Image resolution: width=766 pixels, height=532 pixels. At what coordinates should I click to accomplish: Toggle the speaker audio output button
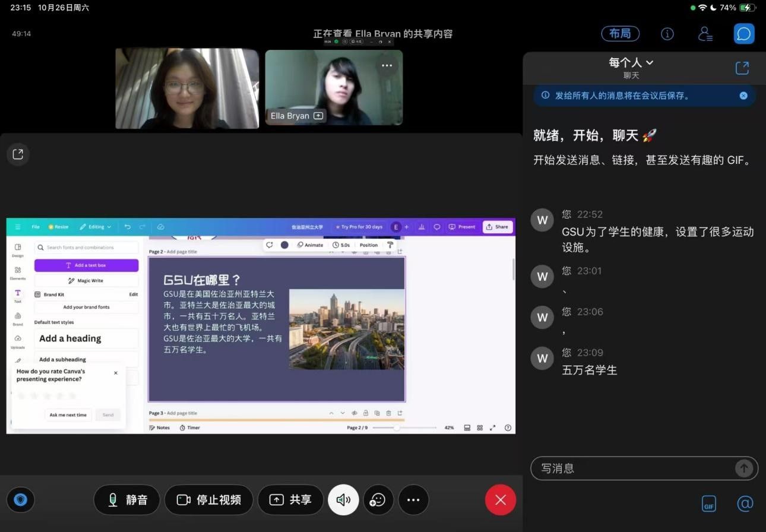pyautogui.click(x=343, y=500)
